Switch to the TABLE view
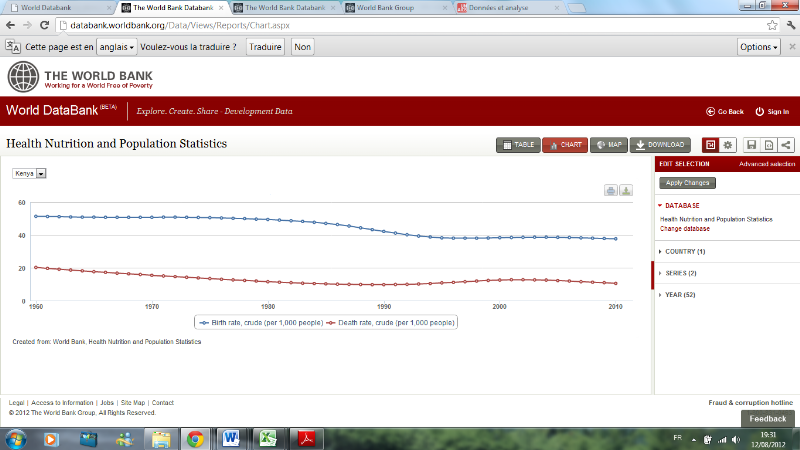800x450 pixels. click(x=518, y=145)
